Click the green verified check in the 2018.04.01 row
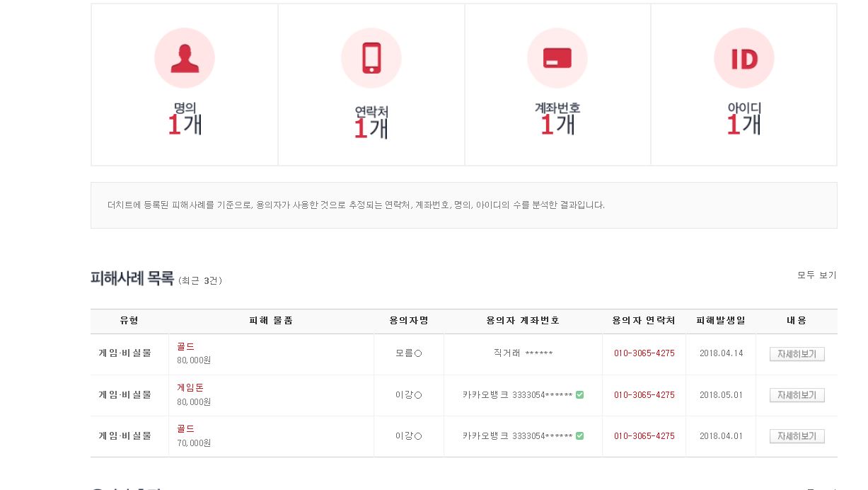The image size is (868, 490). pos(580,436)
